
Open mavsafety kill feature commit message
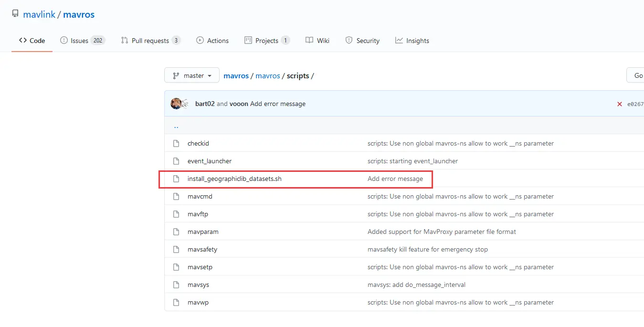[x=428, y=249]
